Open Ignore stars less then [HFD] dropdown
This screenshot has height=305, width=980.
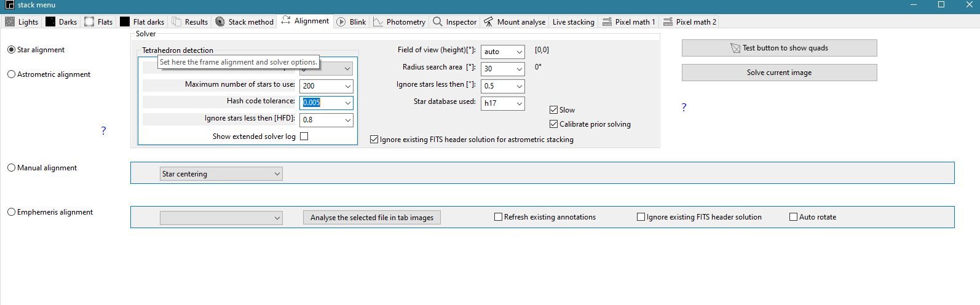[x=347, y=121]
